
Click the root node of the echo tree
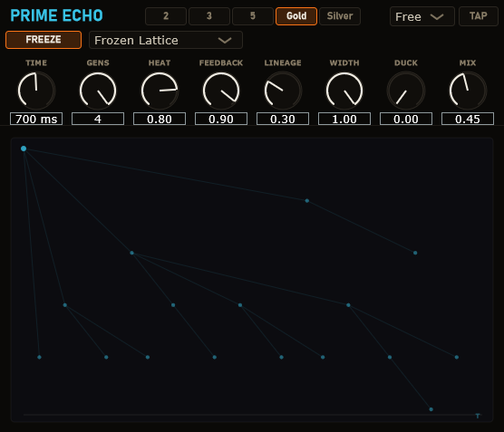[24, 149]
